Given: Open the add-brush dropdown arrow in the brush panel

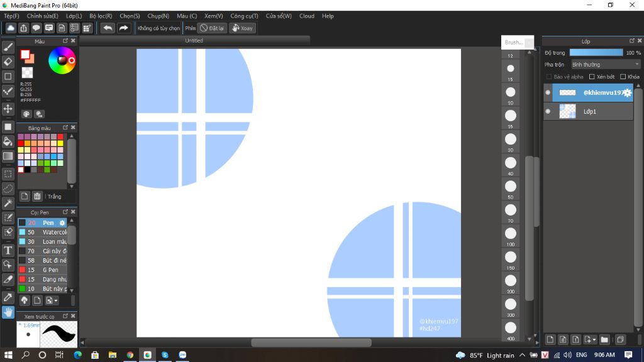Looking at the screenshot, I should click(56, 300).
